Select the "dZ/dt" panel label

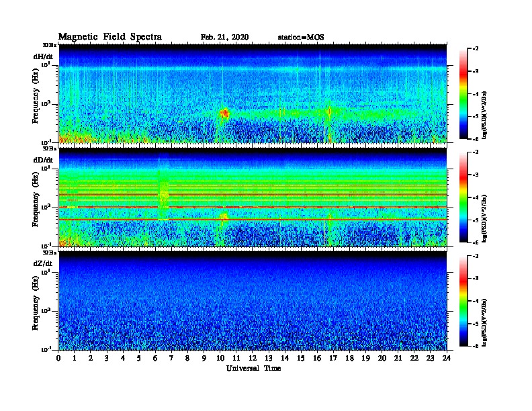point(43,263)
